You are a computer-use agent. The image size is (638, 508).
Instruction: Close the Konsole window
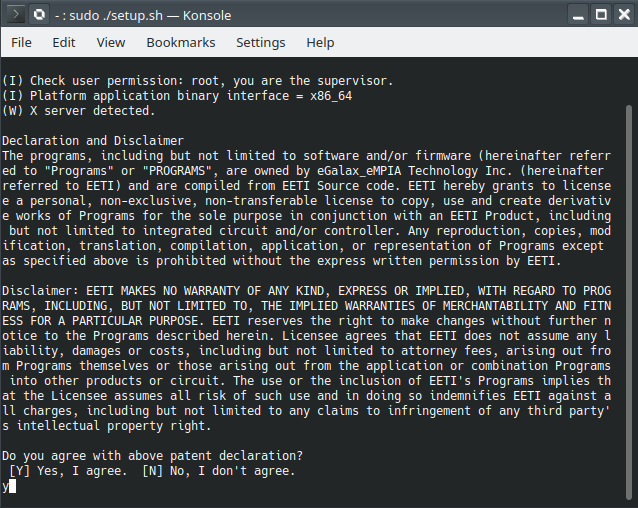623,15
